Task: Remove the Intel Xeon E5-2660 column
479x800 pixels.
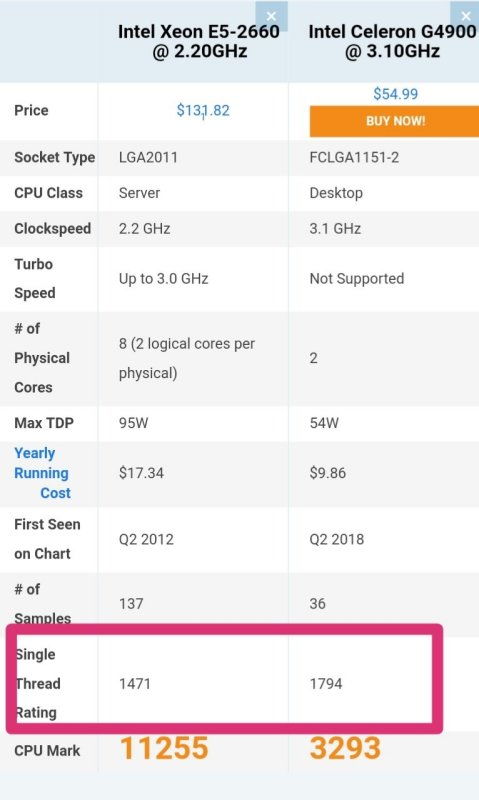Action: 271,16
